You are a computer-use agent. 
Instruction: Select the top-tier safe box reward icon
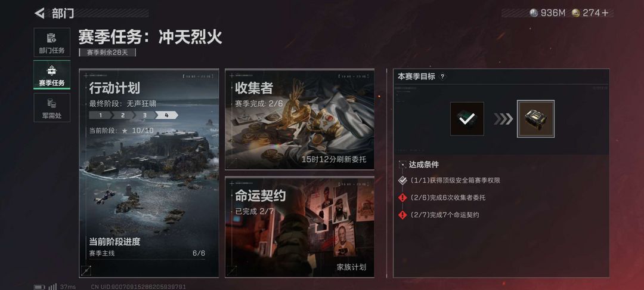click(x=535, y=119)
